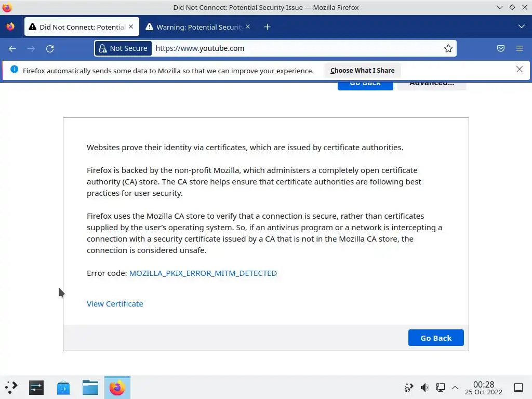The height and width of the screenshot is (399, 532).
Task: Dismiss the data sharing notification bar
Action: point(519,70)
